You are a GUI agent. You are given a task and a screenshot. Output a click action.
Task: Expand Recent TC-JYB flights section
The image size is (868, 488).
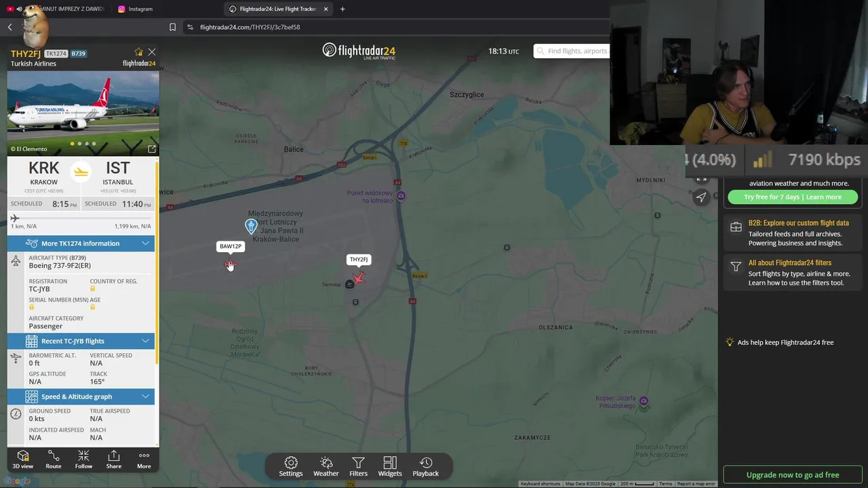pos(81,341)
